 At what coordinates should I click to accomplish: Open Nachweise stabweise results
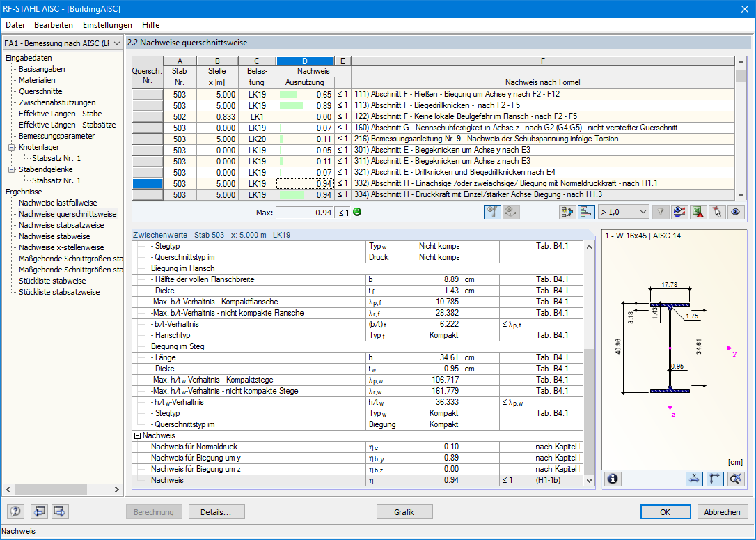tap(54, 236)
